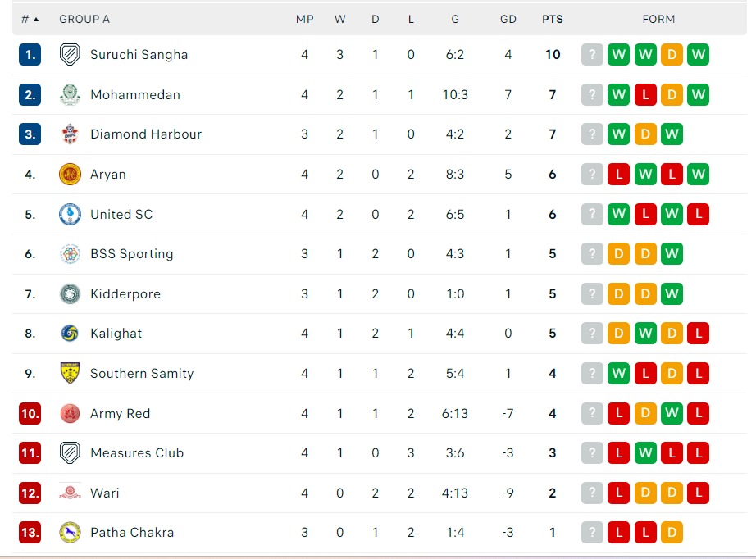Viewport: 756px width, 559px height.
Task: Sort the table by rank number
Action: 30,19
